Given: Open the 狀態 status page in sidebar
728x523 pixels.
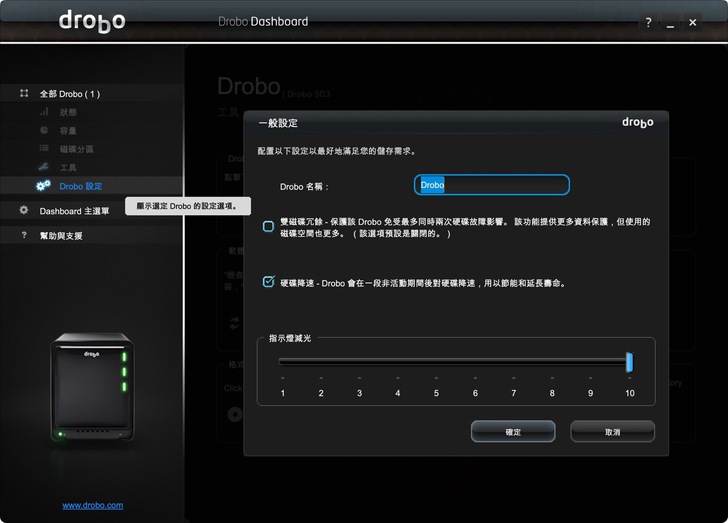Looking at the screenshot, I should [x=67, y=112].
